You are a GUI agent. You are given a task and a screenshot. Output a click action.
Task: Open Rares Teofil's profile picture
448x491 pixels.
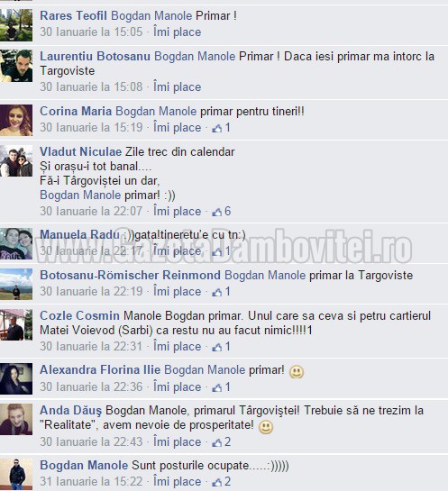[16, 25]
